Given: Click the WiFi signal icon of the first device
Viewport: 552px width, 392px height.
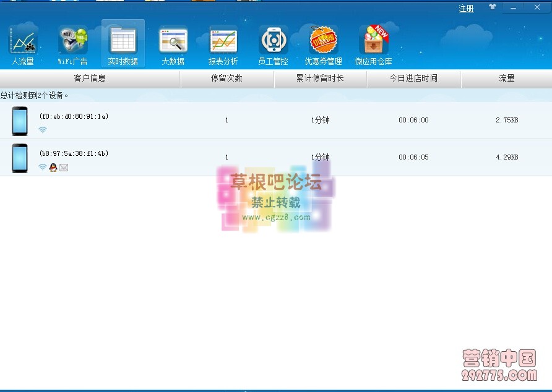Looking at the screenshot, I should click(x=43, y=130).
